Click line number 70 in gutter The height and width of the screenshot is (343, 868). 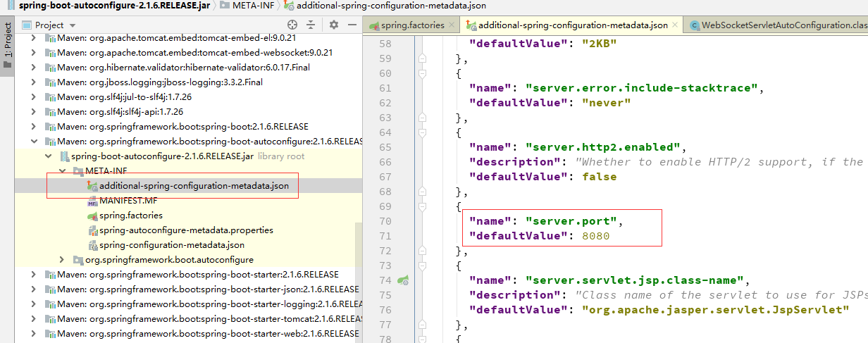pos(385,221)
